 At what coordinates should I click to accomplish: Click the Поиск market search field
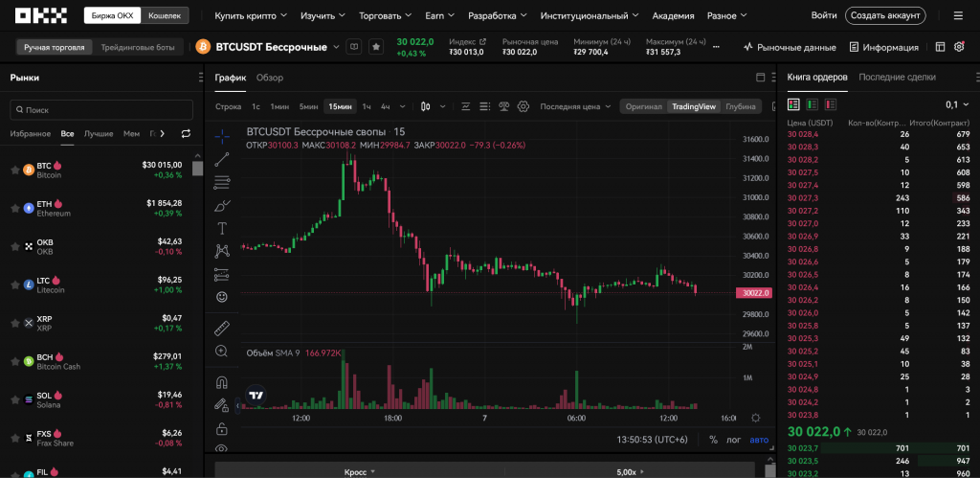[x=100, y=110]
